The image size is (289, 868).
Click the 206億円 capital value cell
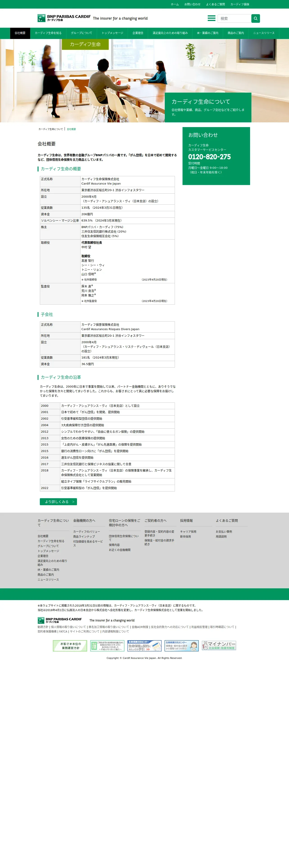pos(128,214)
